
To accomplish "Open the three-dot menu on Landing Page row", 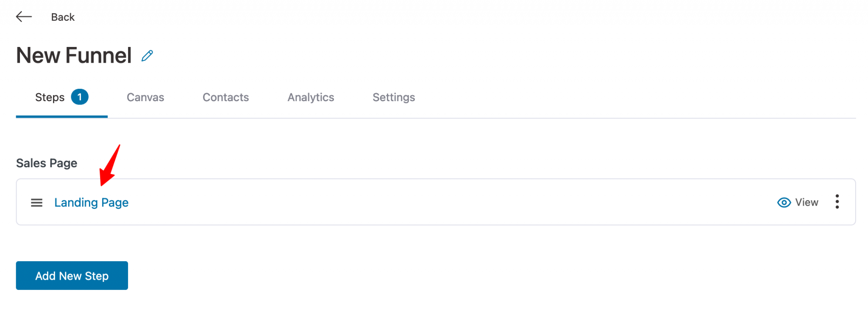I will (x=837, y=202).
